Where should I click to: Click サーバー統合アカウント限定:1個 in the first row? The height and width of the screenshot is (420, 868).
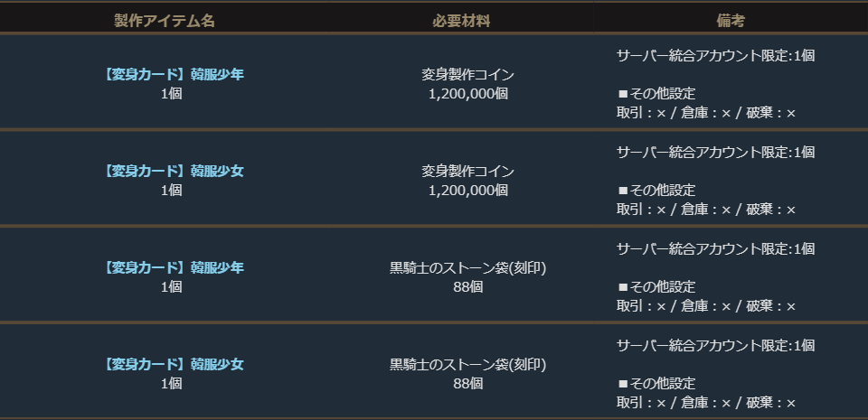(x=715, y=55)
